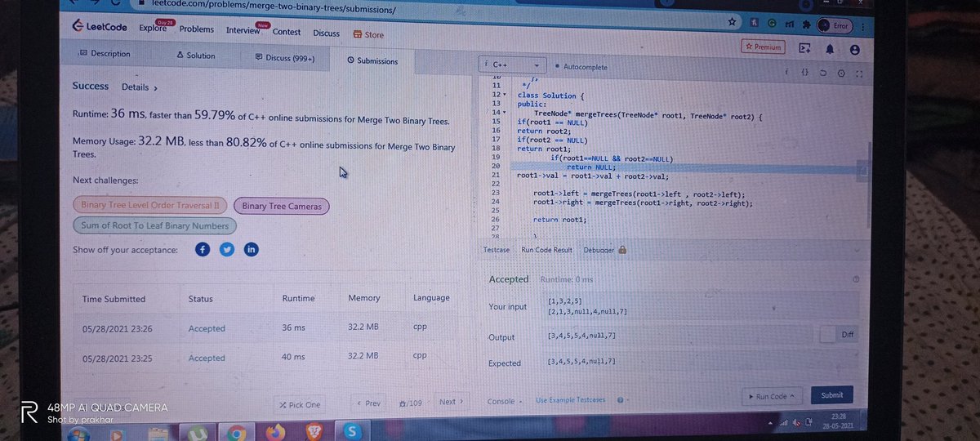Switch to the Solution tab
Image resolution: width=980 pixels, height=441 pixels.
pyautogui.click(x=196, y=56)
